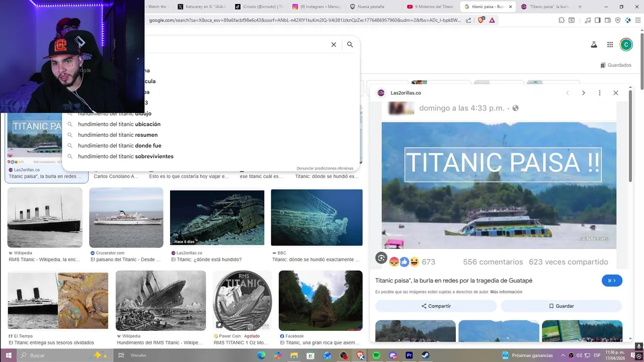Image resolution: width=644 pixels, height=362 pixels.
Task: Open the Las2orillas.co source link in panel
Action: pos(406,93)
